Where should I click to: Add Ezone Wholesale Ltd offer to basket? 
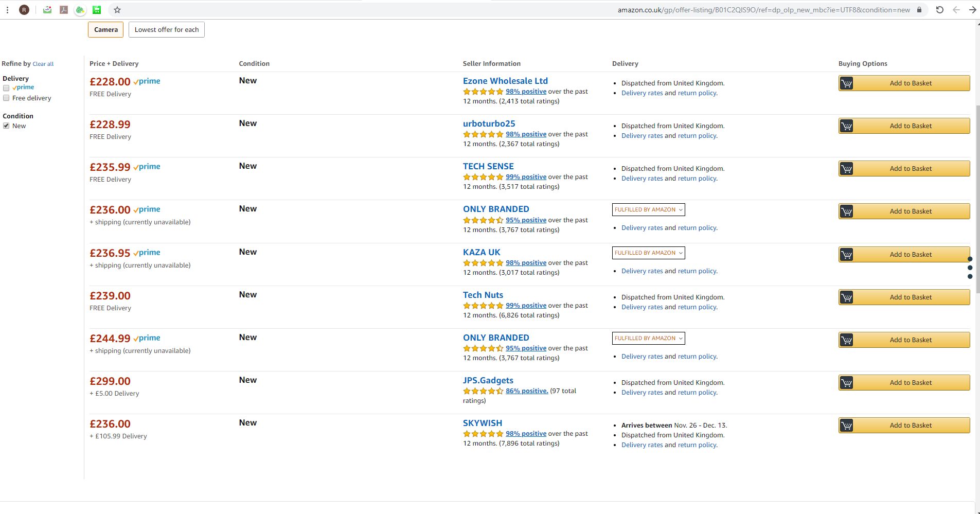(904, 83)
